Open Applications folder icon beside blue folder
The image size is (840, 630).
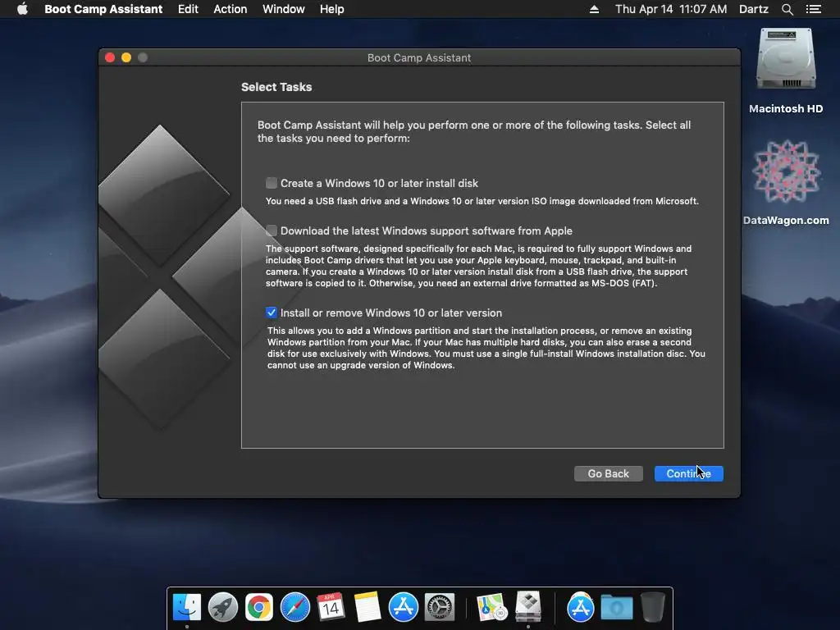(x=580, y=608)
